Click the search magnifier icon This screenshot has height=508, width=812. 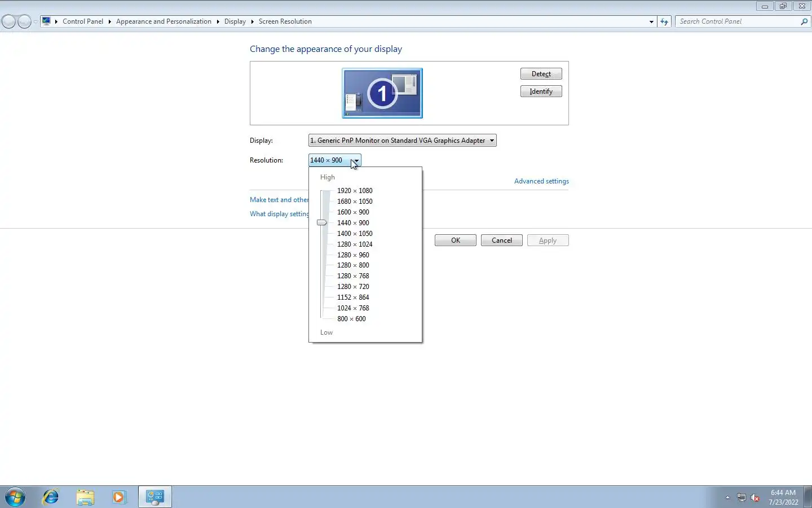tap(804, 21)
